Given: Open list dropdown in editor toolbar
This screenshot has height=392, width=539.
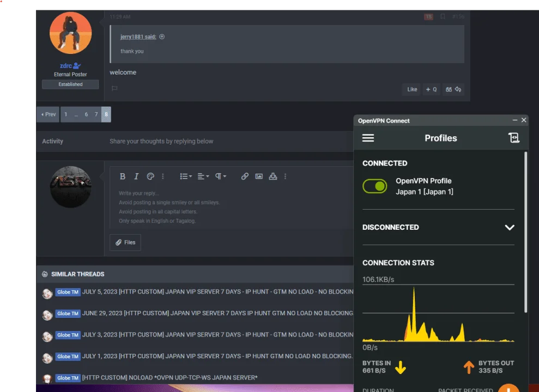Looking at the screenshot, I should [186, 176].
